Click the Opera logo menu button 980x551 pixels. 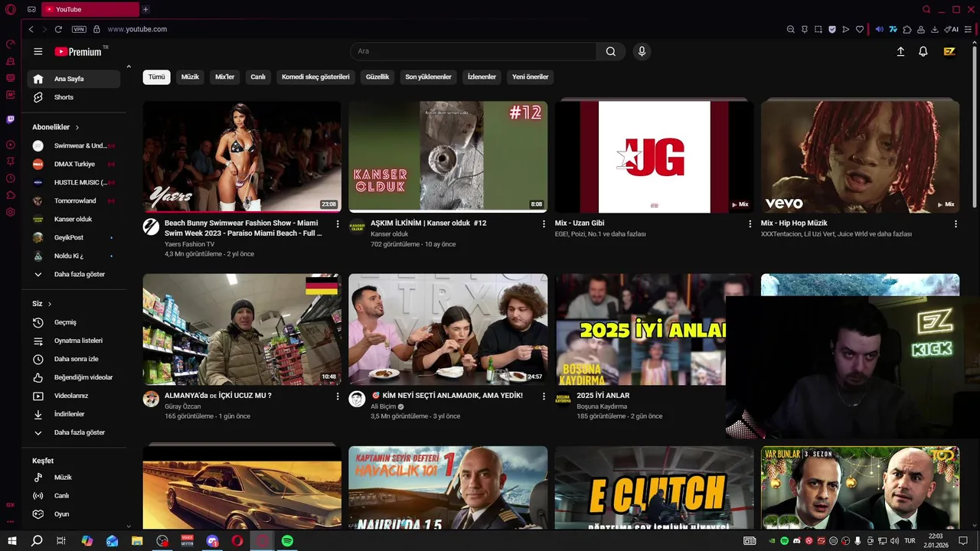(x=10, y=9)
